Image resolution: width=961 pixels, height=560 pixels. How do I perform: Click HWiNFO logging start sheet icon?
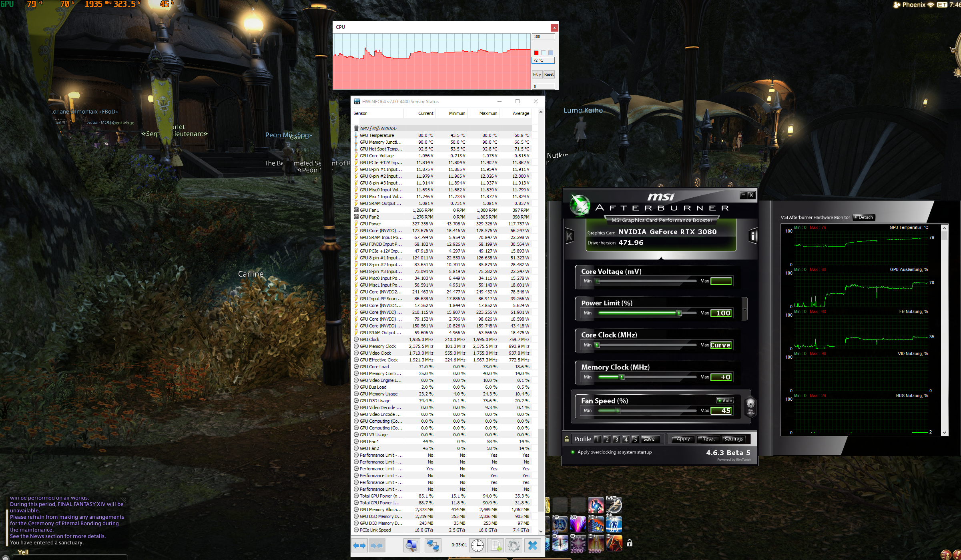(496, 545)
